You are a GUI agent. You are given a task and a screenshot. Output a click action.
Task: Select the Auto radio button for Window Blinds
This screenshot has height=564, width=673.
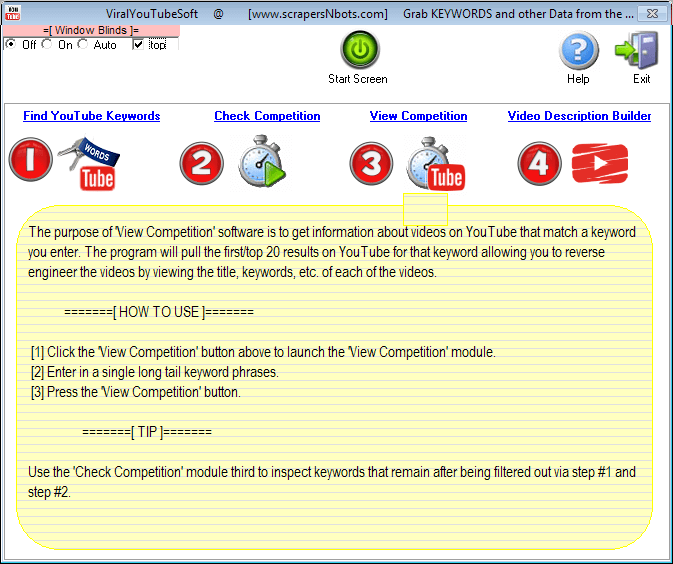click(x=83, y=44)
